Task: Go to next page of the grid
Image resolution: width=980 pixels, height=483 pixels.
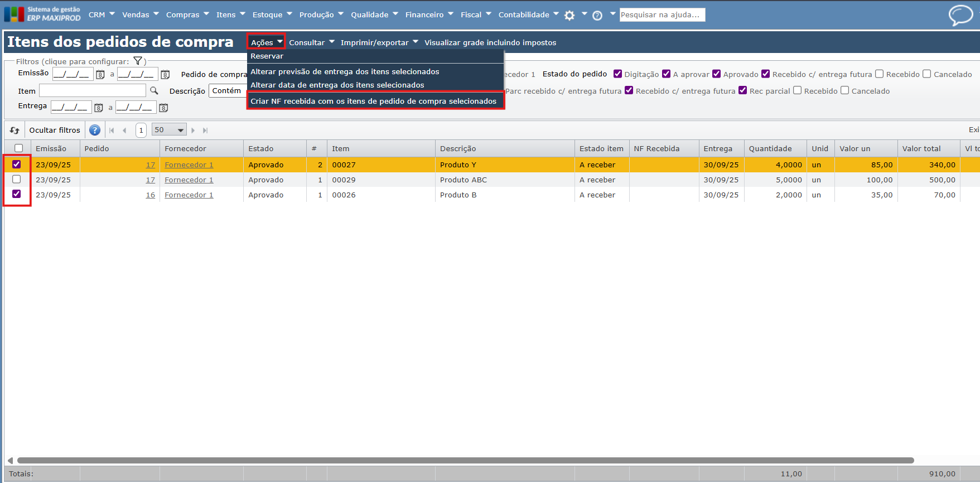Action: [x=193, y=130]
